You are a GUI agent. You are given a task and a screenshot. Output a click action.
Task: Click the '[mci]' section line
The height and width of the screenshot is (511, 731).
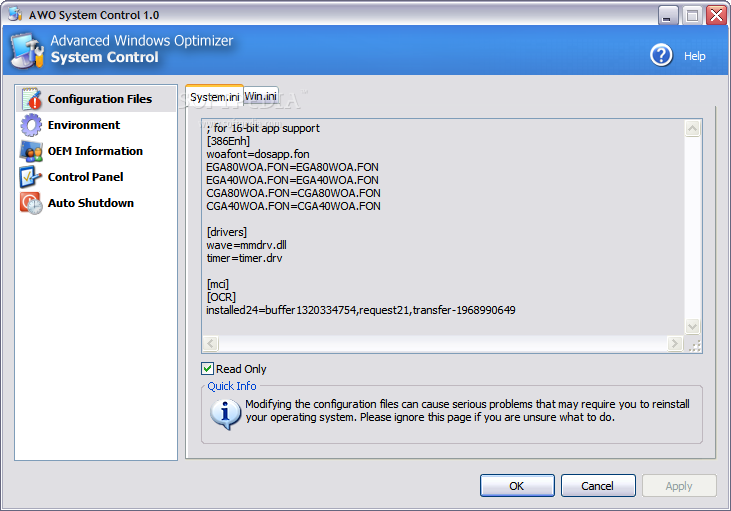point(218,284)
